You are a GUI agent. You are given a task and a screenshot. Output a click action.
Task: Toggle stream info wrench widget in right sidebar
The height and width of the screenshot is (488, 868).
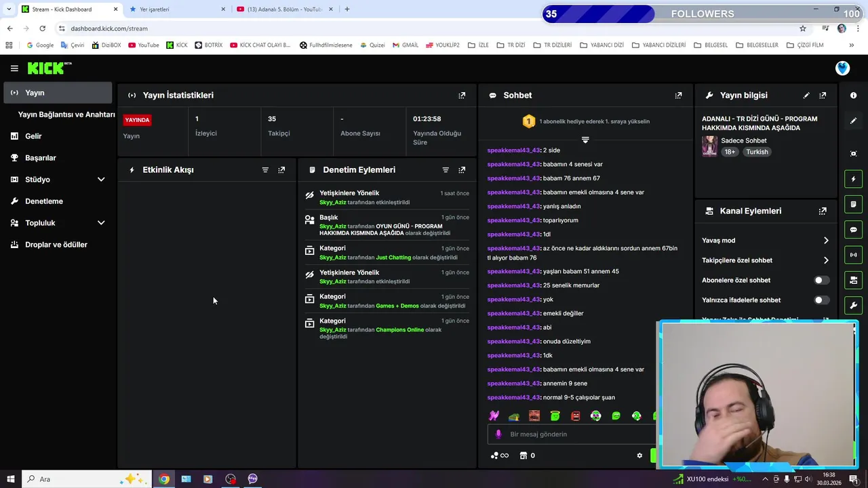click(853, 306)
